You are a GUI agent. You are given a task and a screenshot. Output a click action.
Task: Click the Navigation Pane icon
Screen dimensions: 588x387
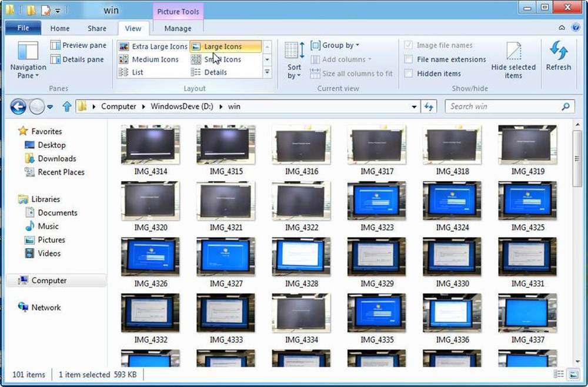pos(28,52)
